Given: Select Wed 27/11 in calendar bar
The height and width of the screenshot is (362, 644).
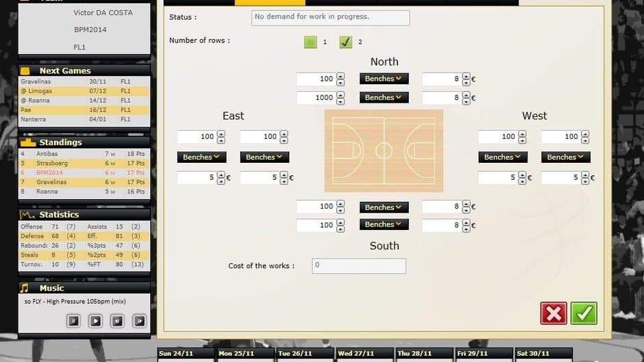Looking at the screenshot, I should (363, 354).
